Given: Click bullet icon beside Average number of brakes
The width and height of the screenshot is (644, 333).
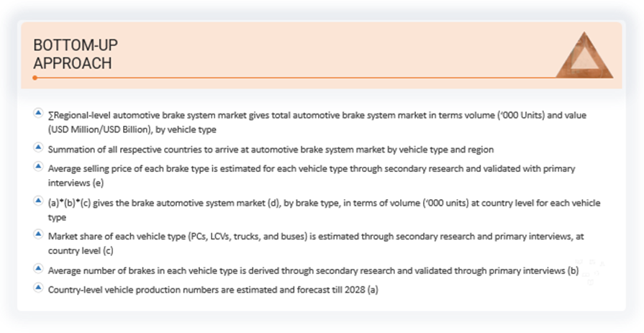Looking at the screenshot, I should [37, 269].
